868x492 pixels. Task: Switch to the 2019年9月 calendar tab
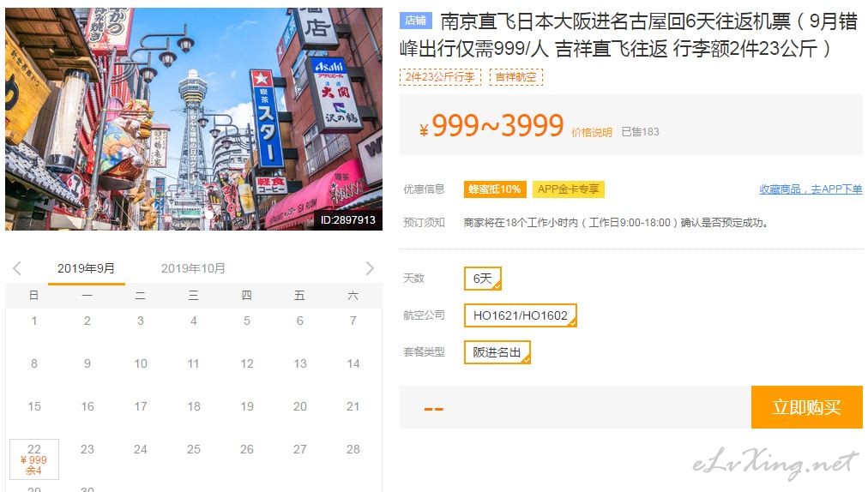point(87,268)
